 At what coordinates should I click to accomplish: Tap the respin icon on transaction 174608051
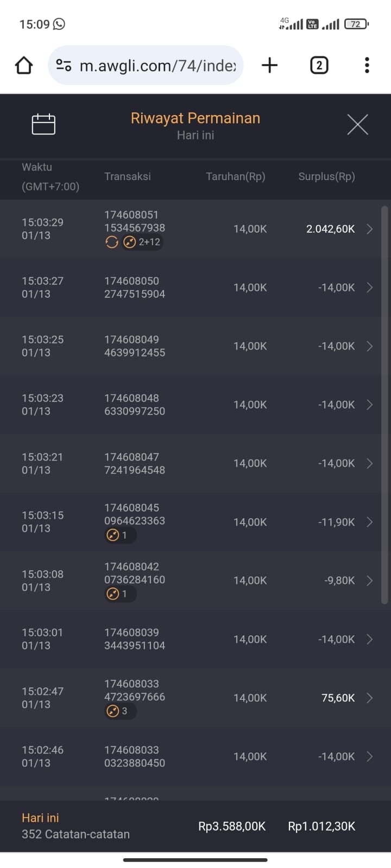tap(112, 242)
